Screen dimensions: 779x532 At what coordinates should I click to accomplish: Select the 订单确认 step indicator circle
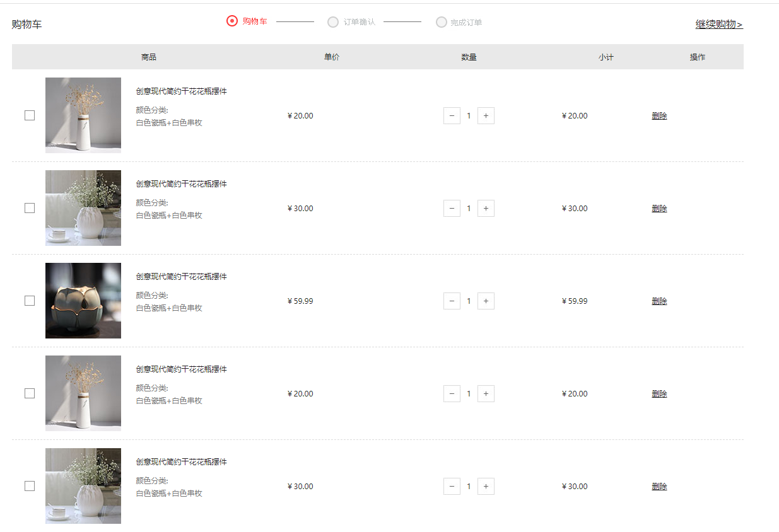coord(333,22)
